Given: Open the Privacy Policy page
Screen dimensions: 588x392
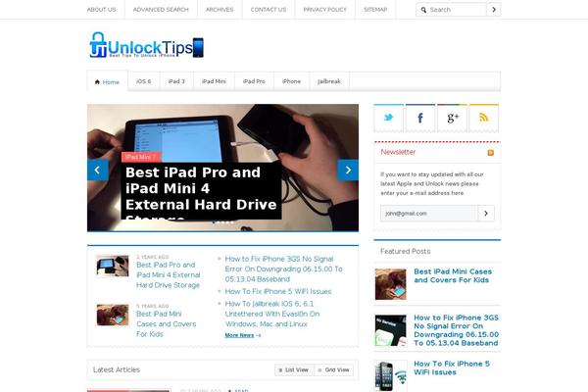Looking at the screenshot, I should [324, 10].
